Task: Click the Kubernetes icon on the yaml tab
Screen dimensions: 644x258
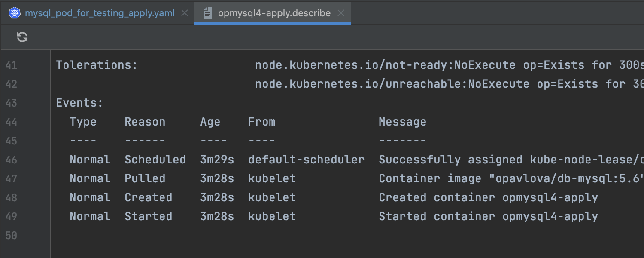Action: (15, 13)
